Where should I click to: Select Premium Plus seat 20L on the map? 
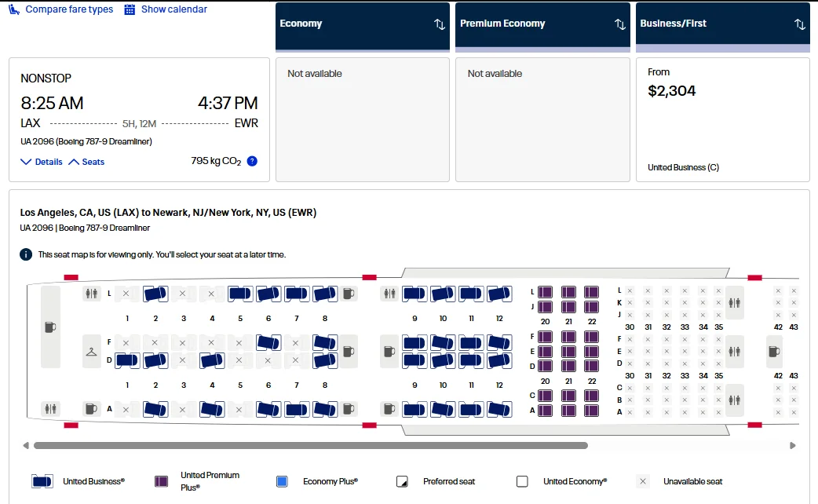(x=545, y=292)
